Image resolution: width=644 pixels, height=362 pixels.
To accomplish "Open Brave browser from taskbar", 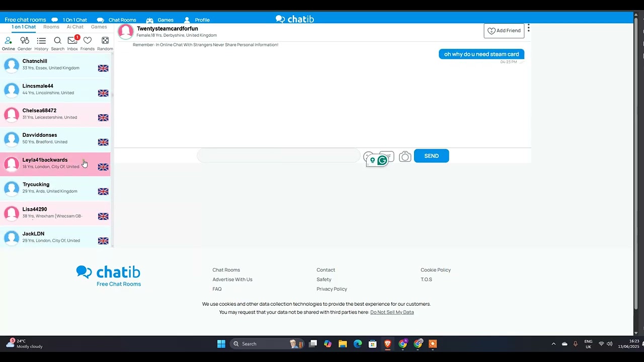I will click(x=388, y=344).
